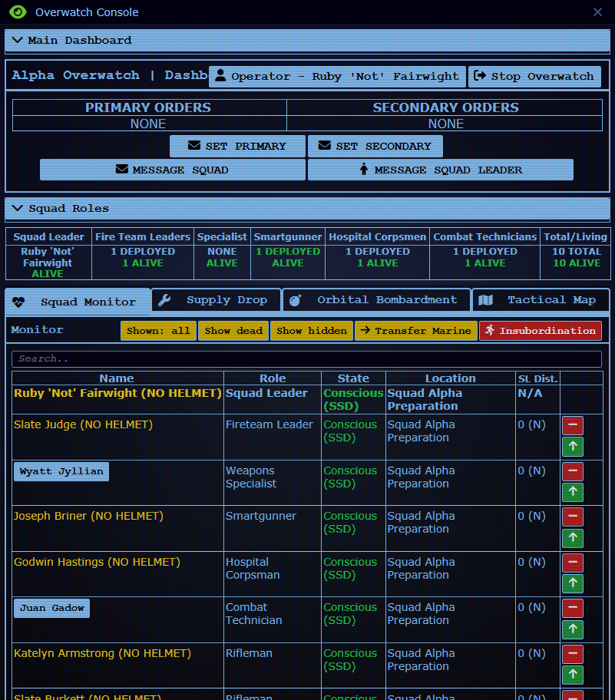Toggle the Show dead filter
Screen dimensions: 615x700
pyautogui.click(x=233, y=331)
